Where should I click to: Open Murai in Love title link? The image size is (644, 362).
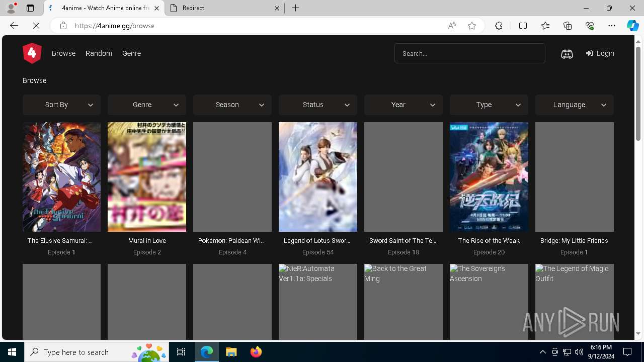tap(147, 241)
